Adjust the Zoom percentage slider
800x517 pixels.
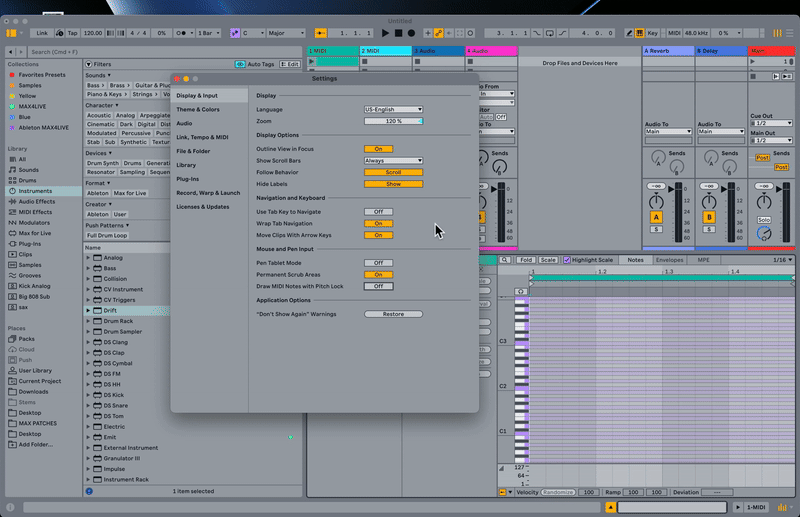coord(393,121)
